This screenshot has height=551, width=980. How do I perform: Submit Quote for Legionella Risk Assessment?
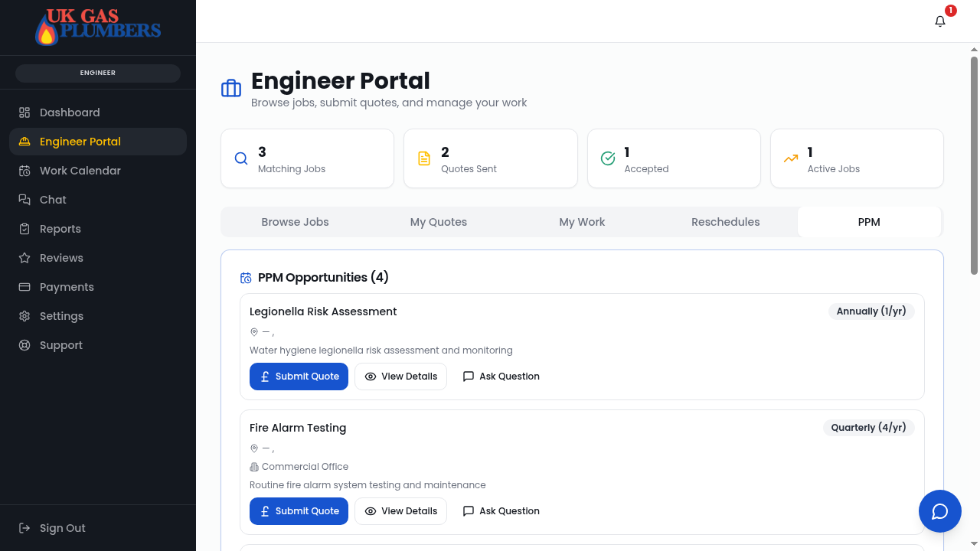click(299, 377)
